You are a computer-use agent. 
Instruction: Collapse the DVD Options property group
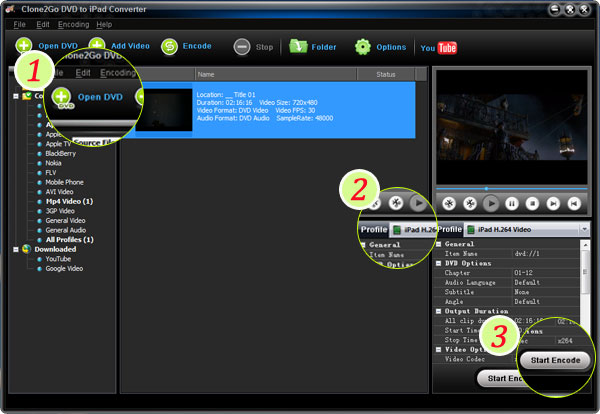tap(439, 263)
